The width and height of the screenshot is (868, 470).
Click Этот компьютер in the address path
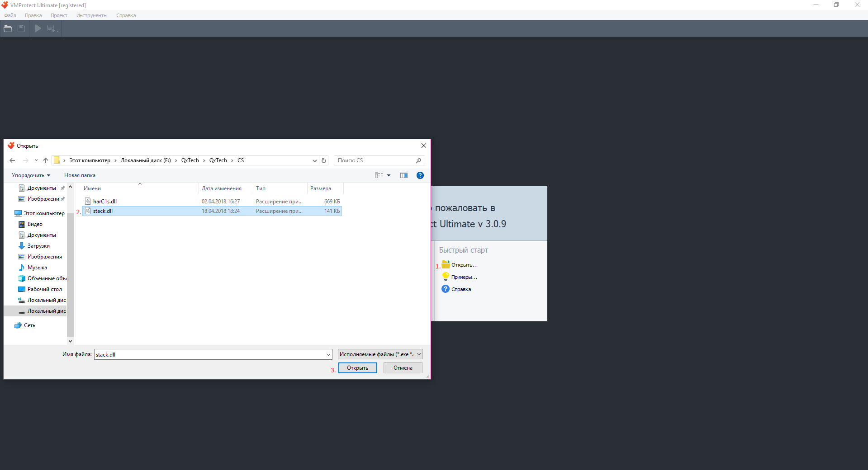[x=90, y=160]
